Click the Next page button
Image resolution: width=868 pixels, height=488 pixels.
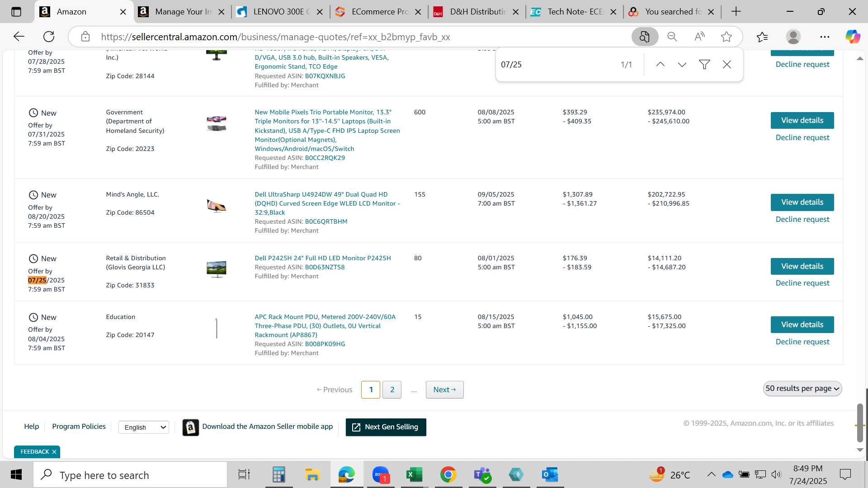click(x=444, y=389)
